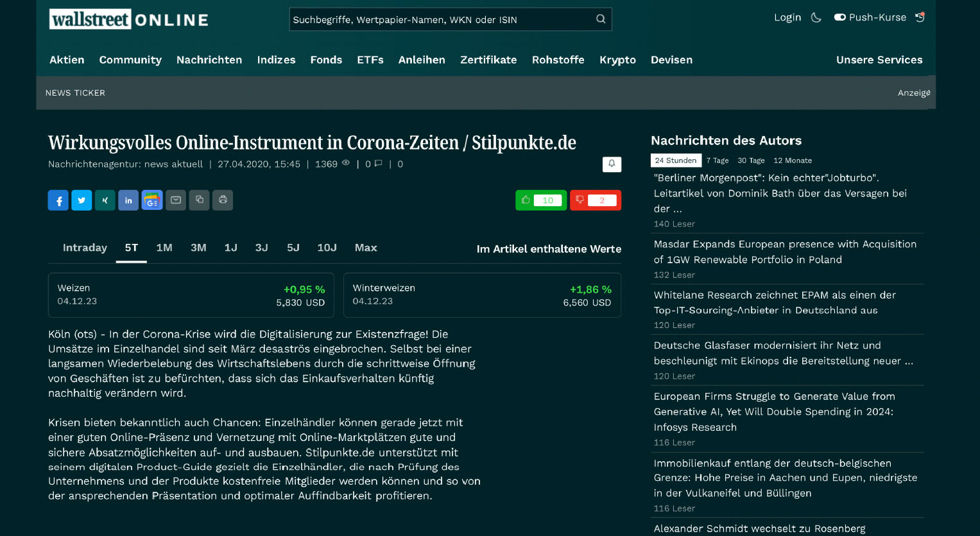Click the search magnifier icon

click(601, 19)
